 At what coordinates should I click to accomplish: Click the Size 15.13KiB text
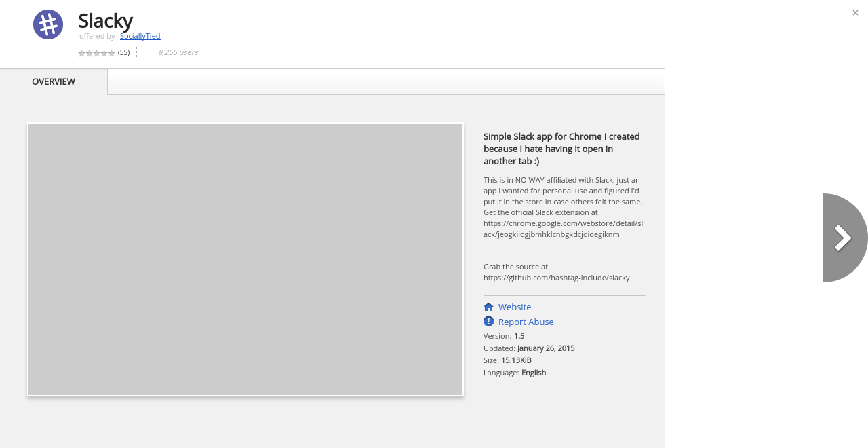click(x=507, y=360)
